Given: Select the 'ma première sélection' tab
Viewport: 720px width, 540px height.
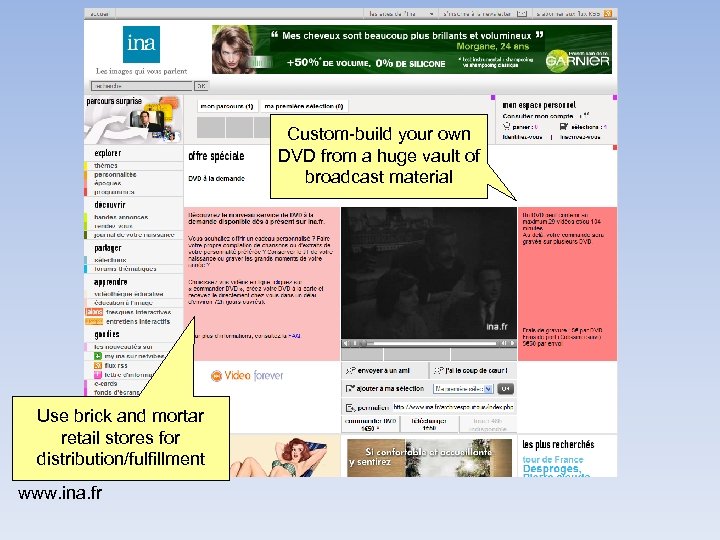Looking at the screenshot, I should click(x=304, y=106).
